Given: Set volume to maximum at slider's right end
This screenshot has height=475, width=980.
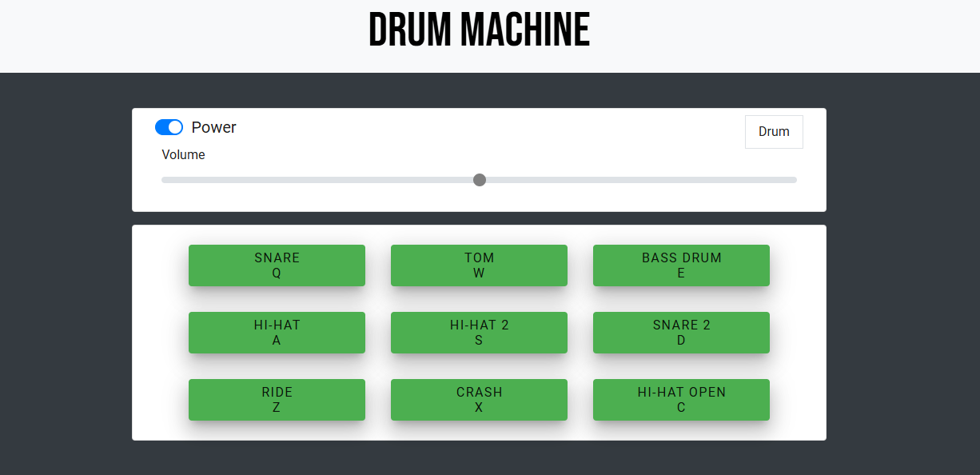Looking at the screenshot, I should point(795,180).
